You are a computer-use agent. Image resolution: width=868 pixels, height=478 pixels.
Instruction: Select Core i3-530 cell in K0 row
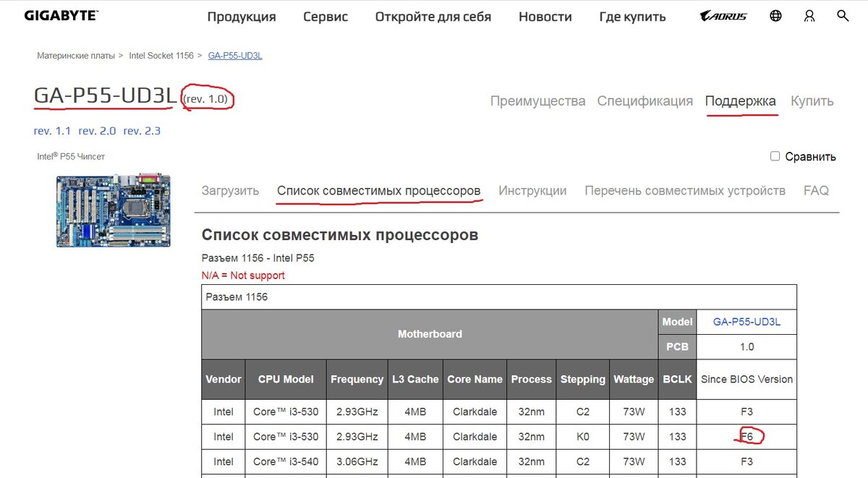(286, 437)
